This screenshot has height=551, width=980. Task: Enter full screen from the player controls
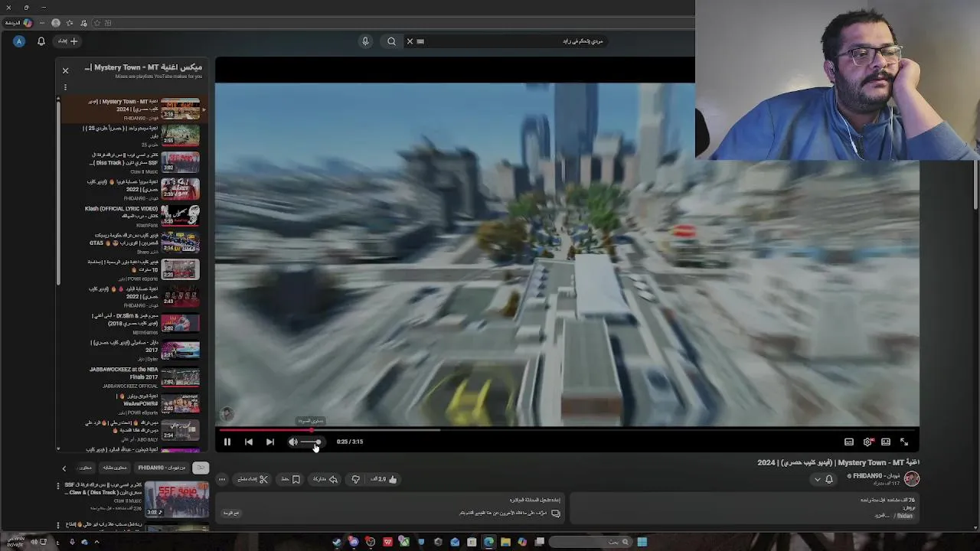point(904,442)
